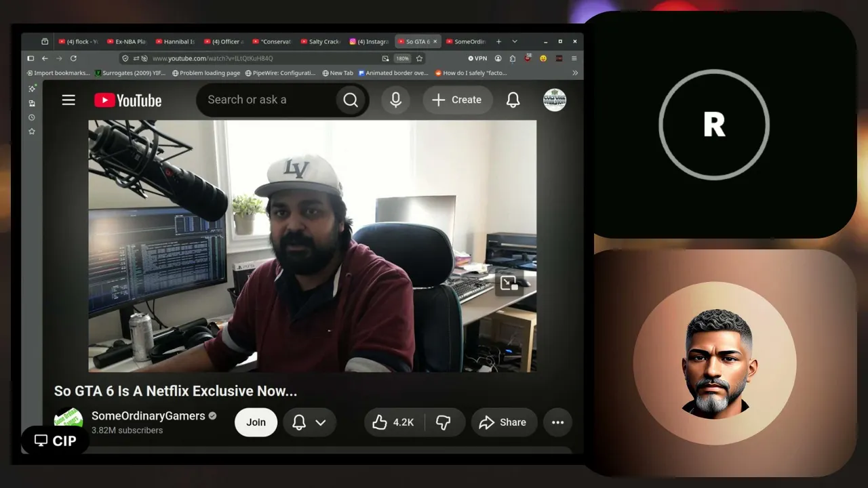The image size is (868, 488).
Task: Focus the browser address bar URL
Action: (x=264, y=58)
